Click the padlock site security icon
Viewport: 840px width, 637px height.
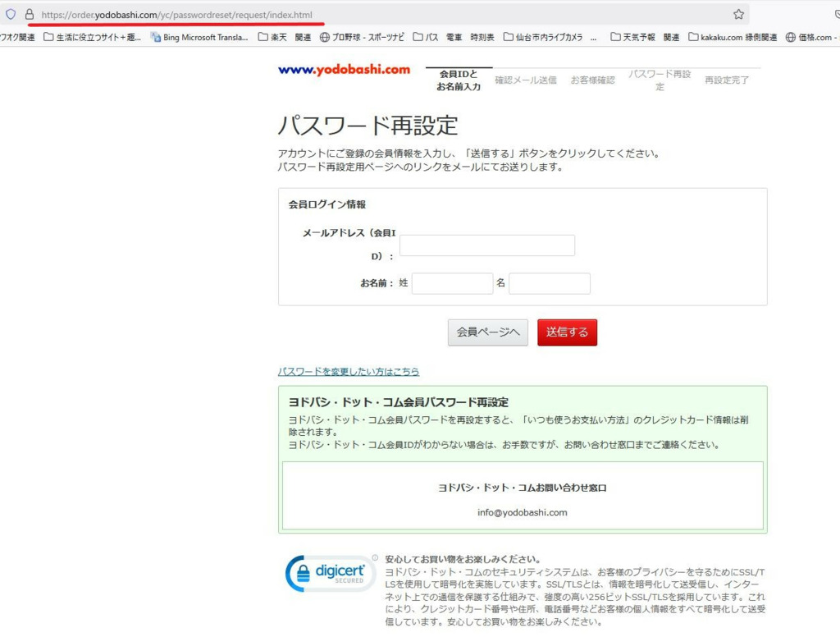click(30, 14)
